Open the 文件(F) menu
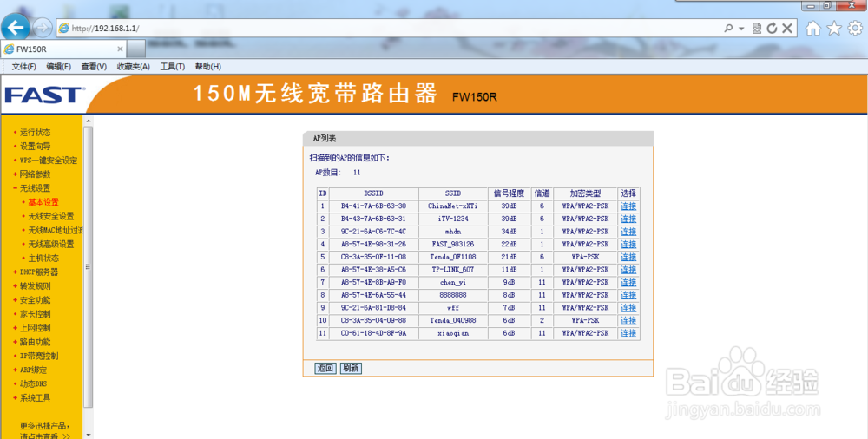 23,67
